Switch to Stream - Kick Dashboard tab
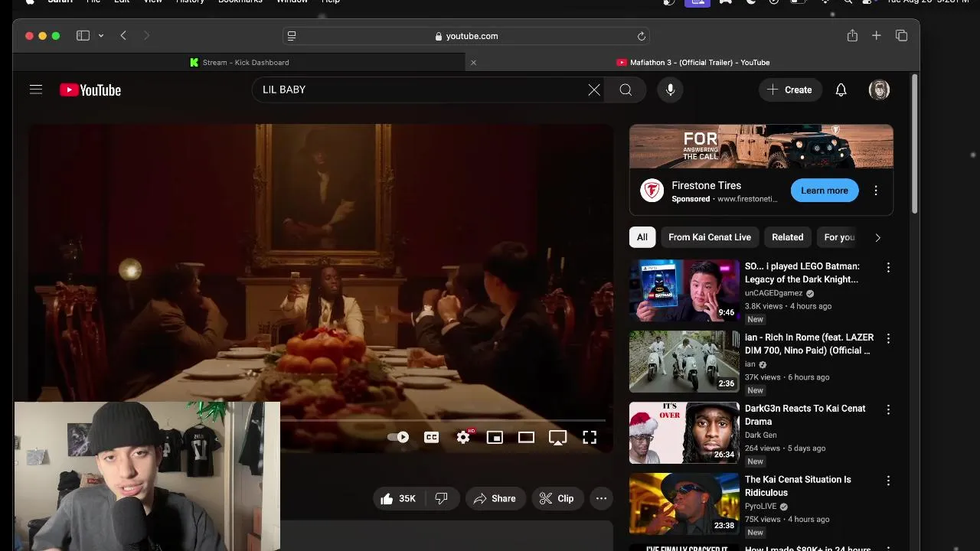Image resolution: width=980 pixels, height=551 pixels. [x=239, y=62]
